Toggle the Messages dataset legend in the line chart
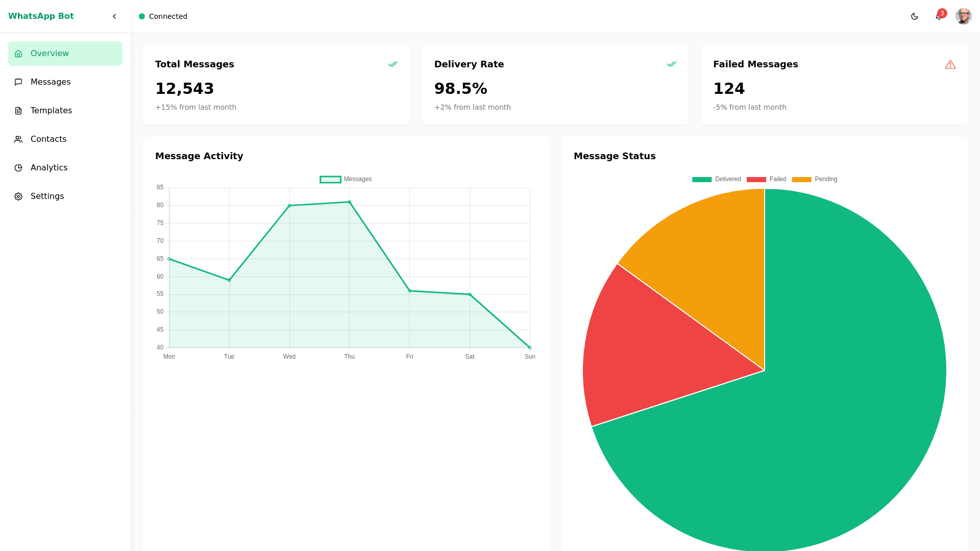Viewport: 980px width, 551px height. pos(346,179)
